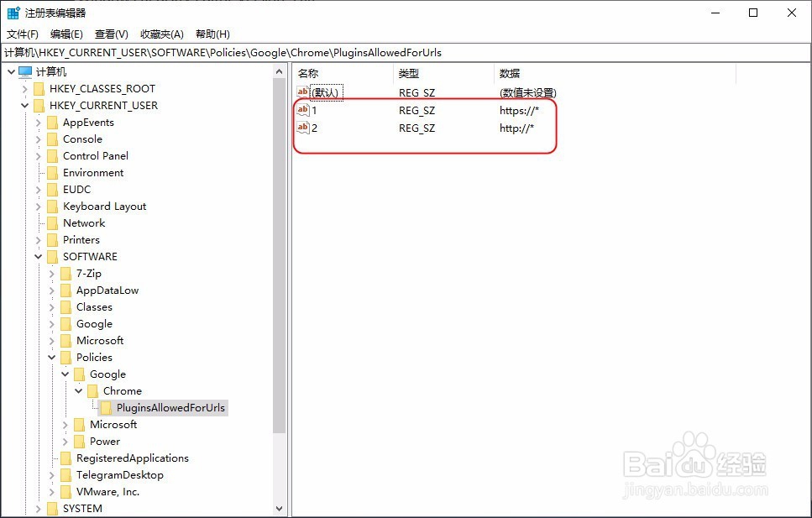
Task: Click the http://* data cell
Action: [x=516, y=128]
